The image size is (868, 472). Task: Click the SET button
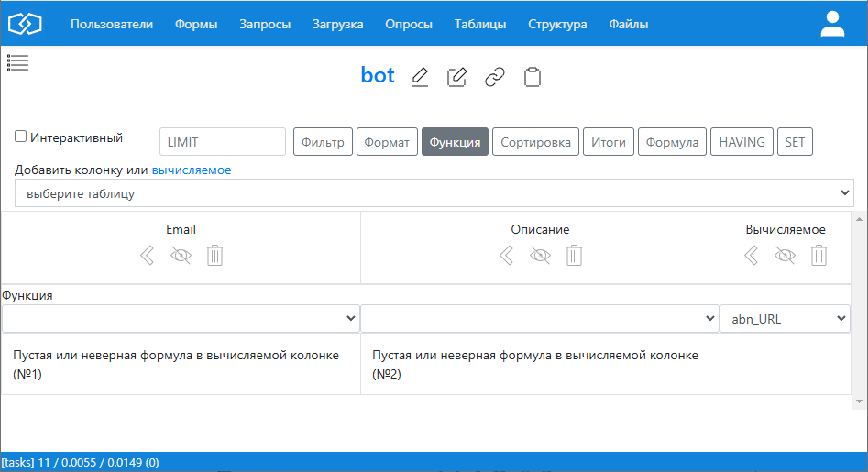click(795, 142)
